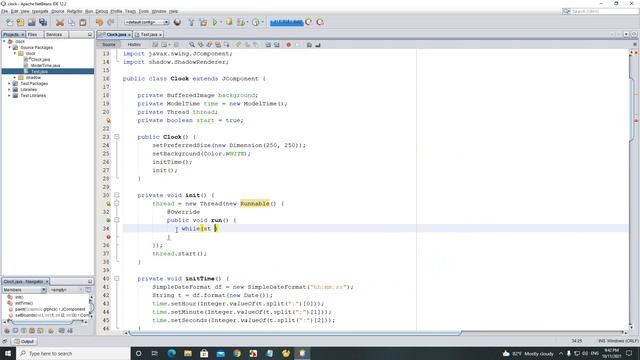Open the Window menu
This screenshot has height=360, width=640.
click(159, 11)
